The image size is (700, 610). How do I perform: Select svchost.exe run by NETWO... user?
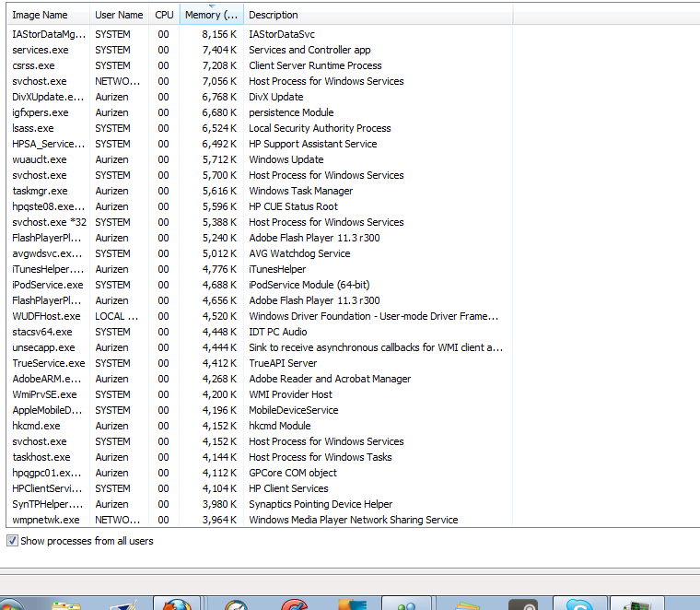[x=260, y=81]
